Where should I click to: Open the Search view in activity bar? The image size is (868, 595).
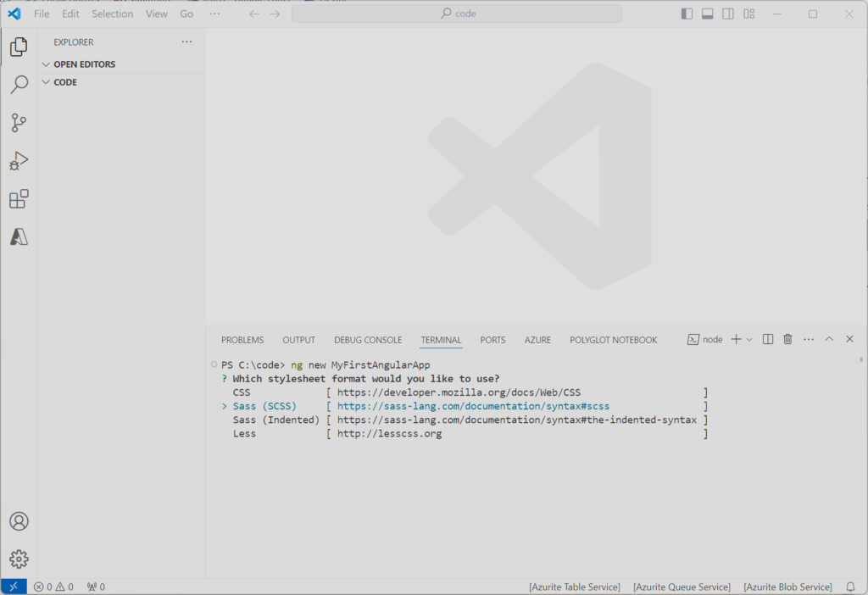pos(19,85)
